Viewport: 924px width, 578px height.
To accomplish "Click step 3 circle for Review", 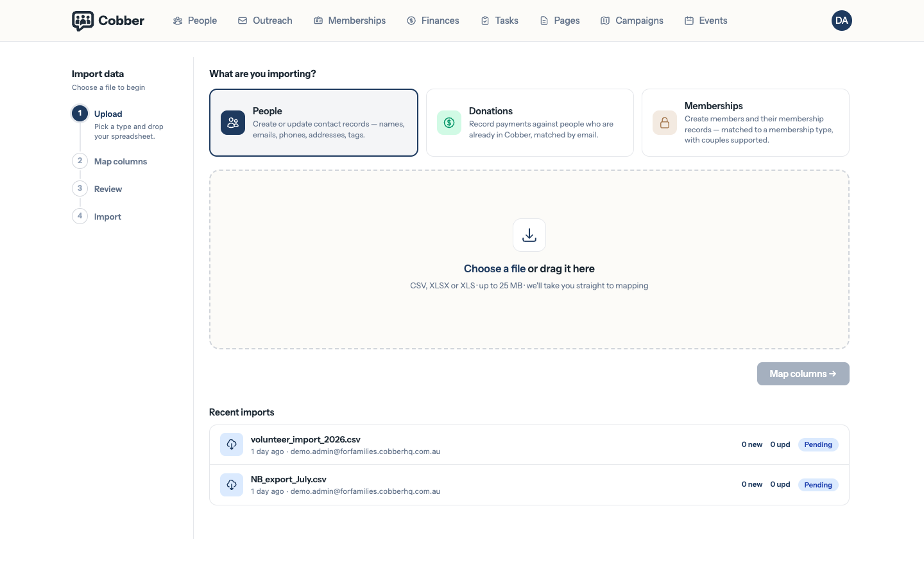I will pyautogui.click(x=80, y=188).
